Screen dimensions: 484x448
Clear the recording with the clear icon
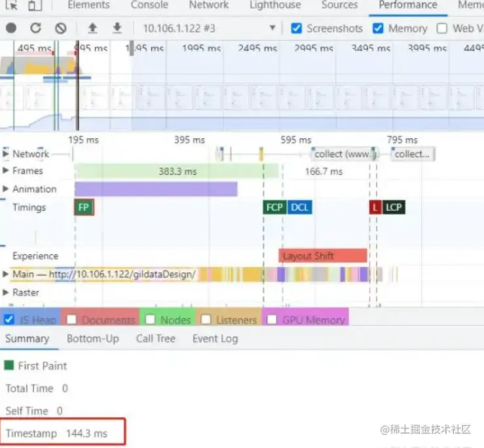pos(61,28)
